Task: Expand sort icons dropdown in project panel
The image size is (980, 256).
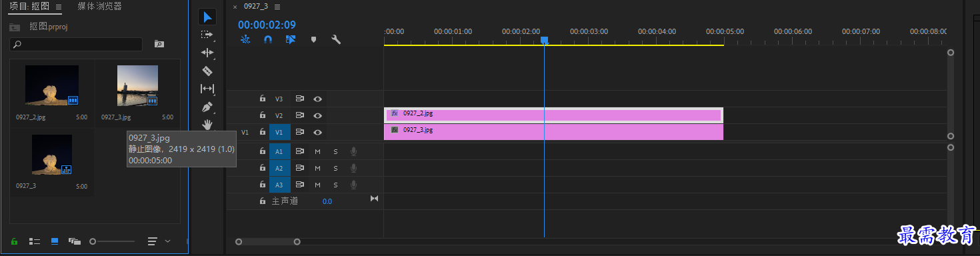Action: tap(167, 241)
